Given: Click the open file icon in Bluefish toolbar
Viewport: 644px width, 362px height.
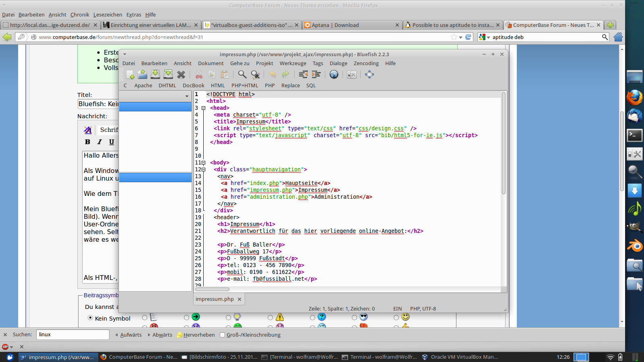Looking at the screenshot, I should click(142, 74).
